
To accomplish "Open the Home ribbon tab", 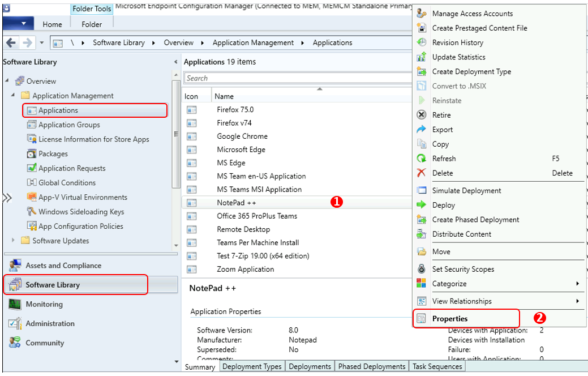I will pyautogui.click(x=52, y=24).
